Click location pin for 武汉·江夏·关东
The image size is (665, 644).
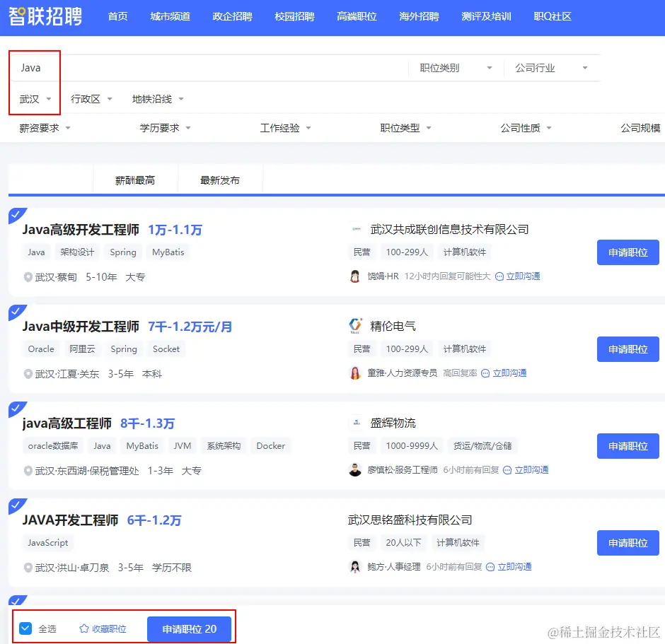[x=28, y=374]
